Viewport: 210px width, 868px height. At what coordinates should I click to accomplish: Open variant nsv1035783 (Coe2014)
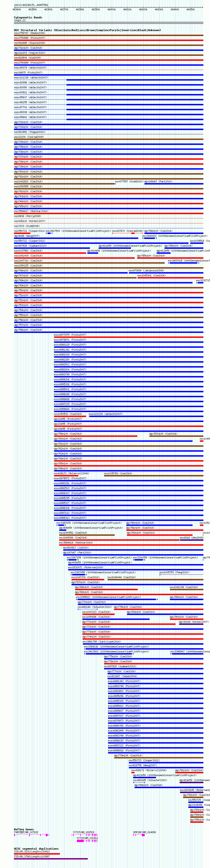pos(154,476)
